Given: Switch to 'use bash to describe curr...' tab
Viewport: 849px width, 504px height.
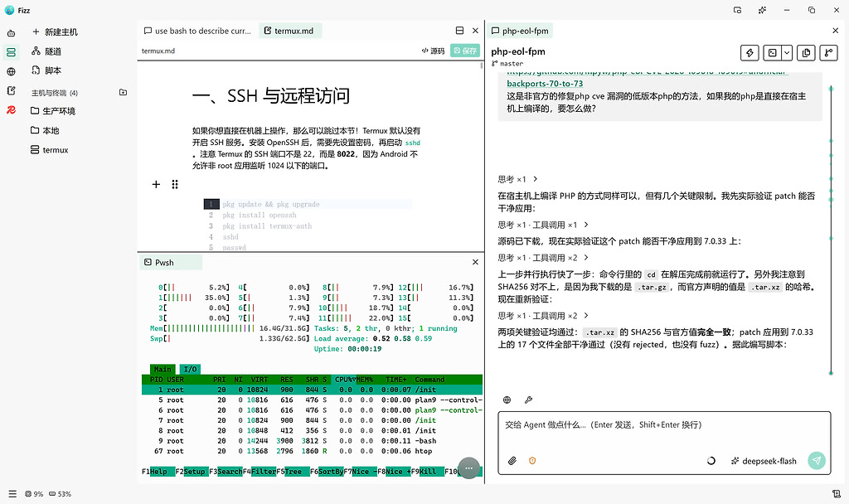Looking at the screenshot, I should coord(197,31).
